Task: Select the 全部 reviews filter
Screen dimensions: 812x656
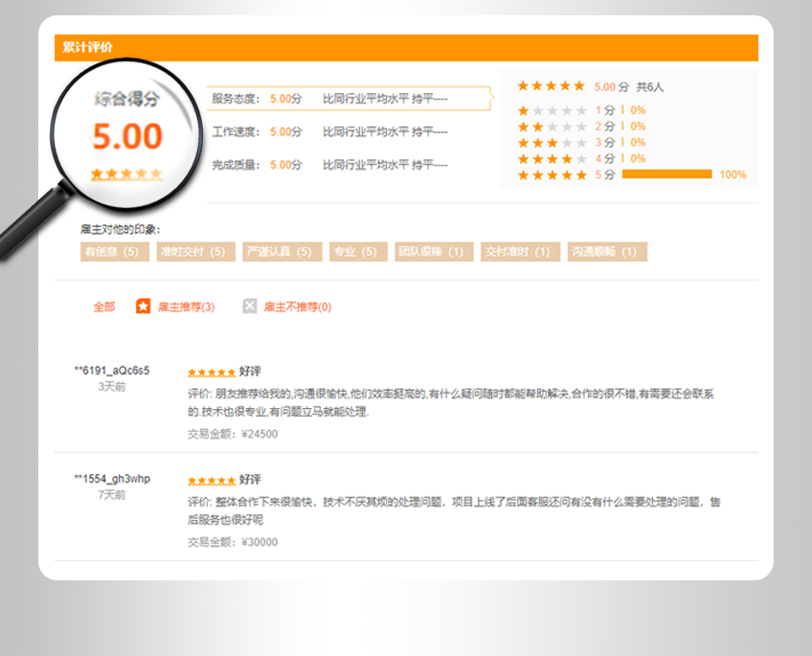Action: point(103,307)
